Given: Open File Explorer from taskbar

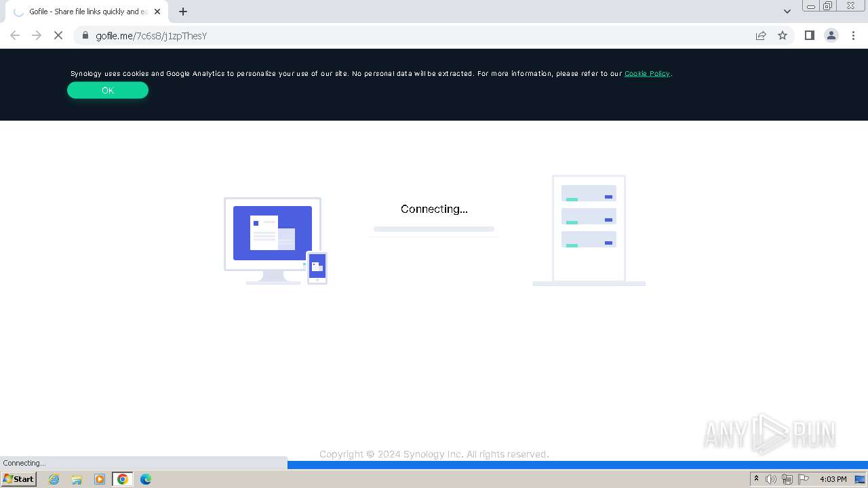Looking at the screenshot, I should click(x=77, y=479).
